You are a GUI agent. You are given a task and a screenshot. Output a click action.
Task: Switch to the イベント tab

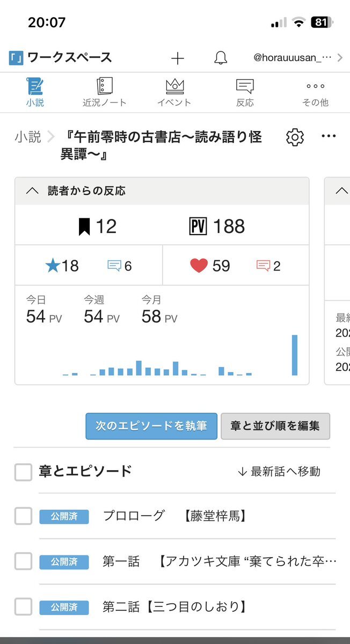click(x=174, y=92)
